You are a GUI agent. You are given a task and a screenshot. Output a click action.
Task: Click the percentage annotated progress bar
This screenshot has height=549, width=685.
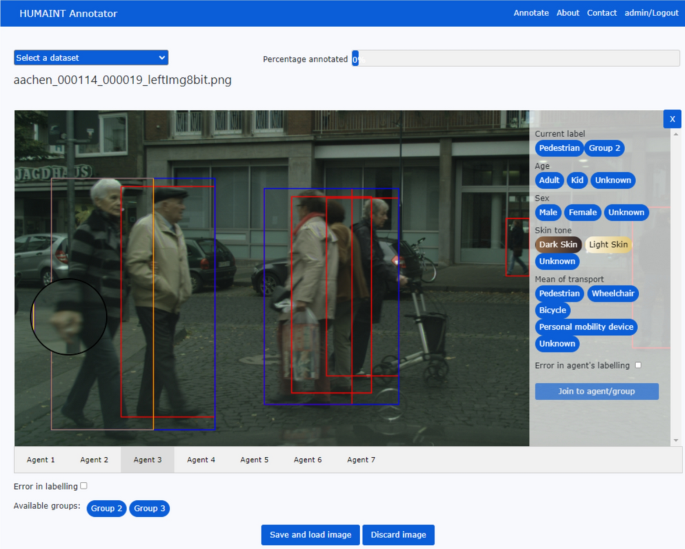coord(514,59)
